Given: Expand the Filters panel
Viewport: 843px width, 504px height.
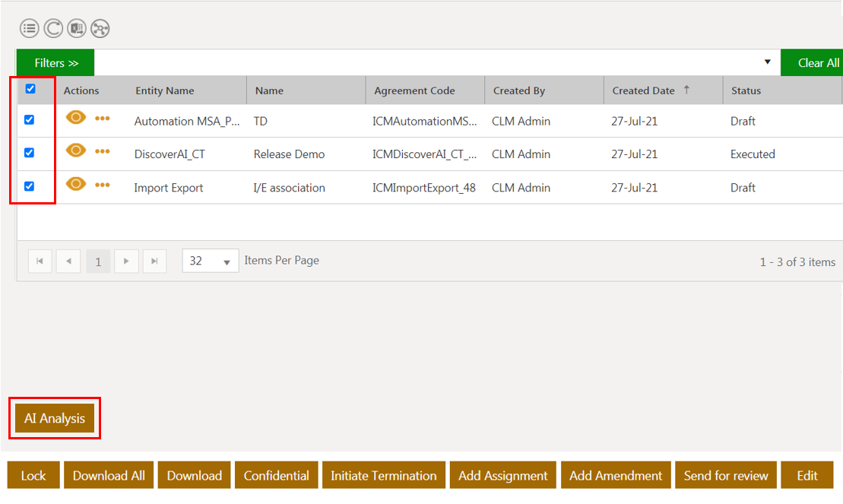Looking at the screenshot, I should 56,63.
